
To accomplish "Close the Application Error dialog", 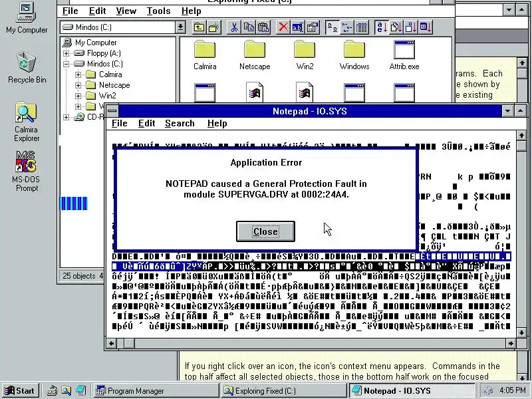I will [265, 231].
